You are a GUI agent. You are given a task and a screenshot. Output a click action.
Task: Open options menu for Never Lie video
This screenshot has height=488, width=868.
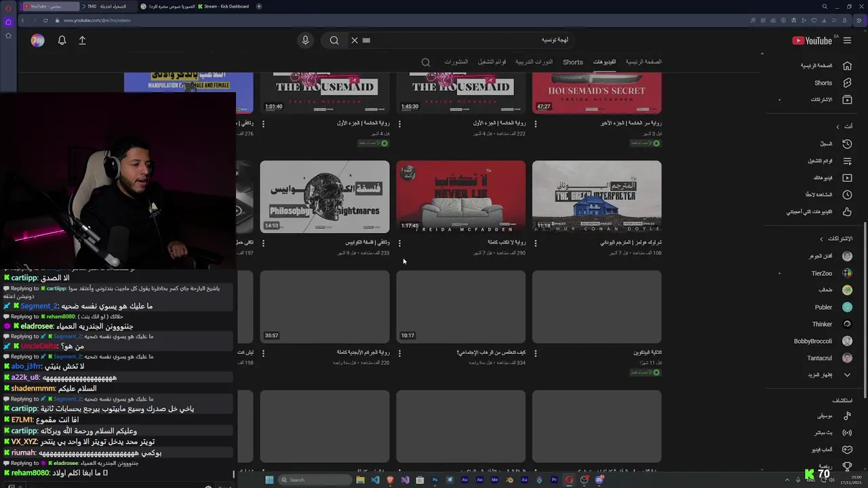pyautogui.click(x=399, y=243)
